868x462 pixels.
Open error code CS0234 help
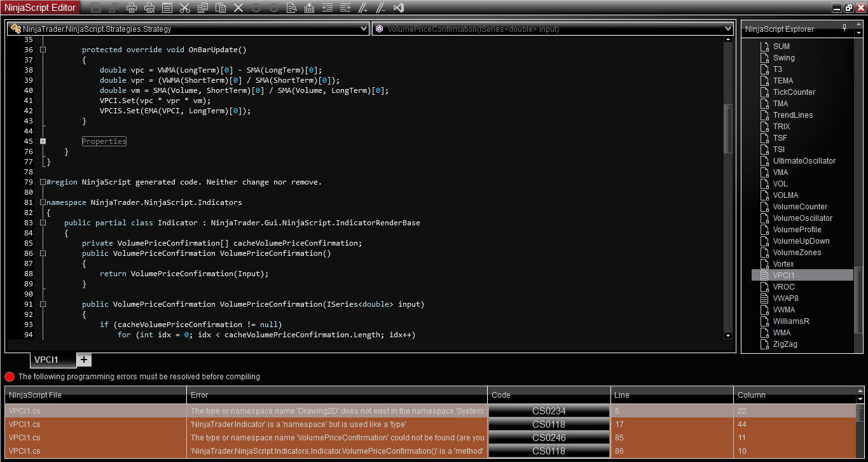[549, 411]
